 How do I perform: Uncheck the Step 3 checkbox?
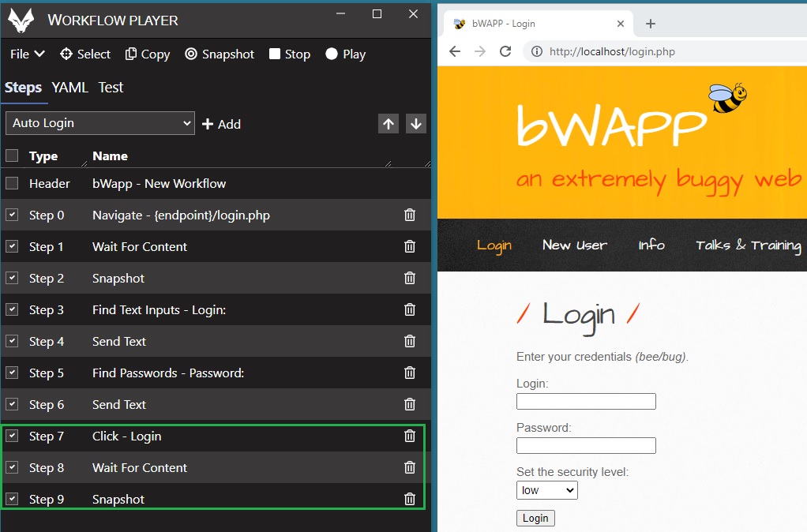tap(12, 309)
